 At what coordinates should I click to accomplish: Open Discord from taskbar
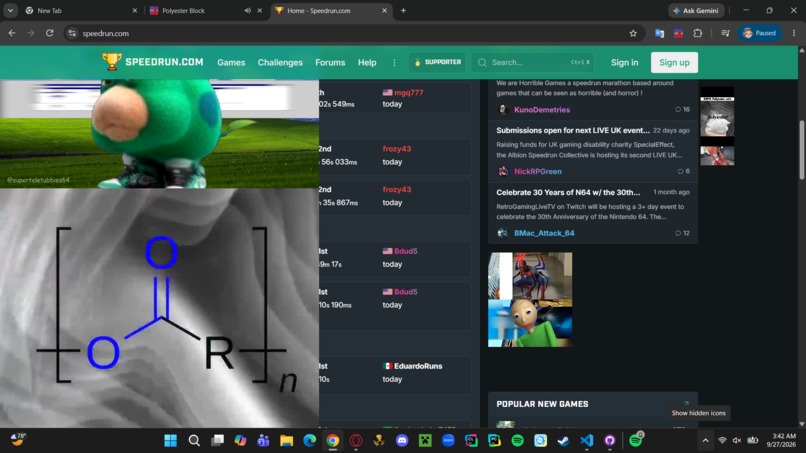pos(402,441)
